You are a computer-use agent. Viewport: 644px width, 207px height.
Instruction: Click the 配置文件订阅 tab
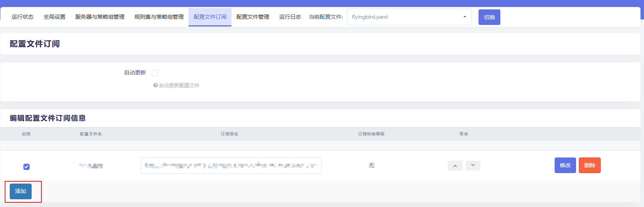coord(210,17)
